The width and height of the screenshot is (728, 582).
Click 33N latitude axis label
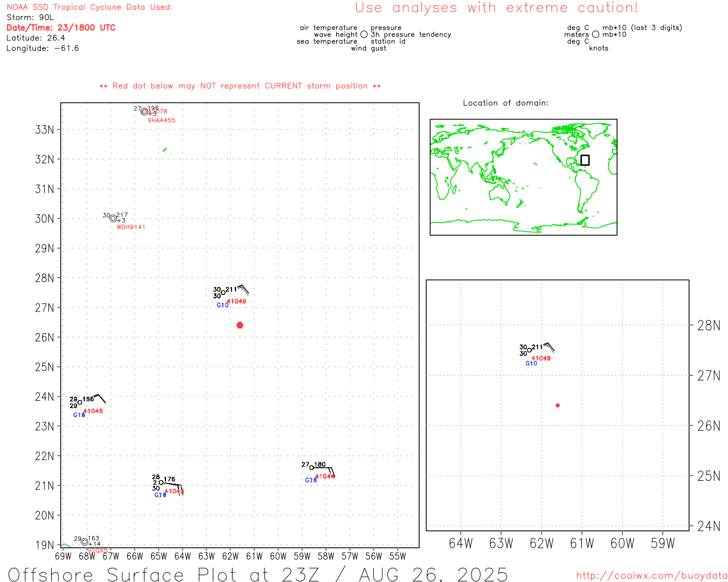tap(45, 130)
